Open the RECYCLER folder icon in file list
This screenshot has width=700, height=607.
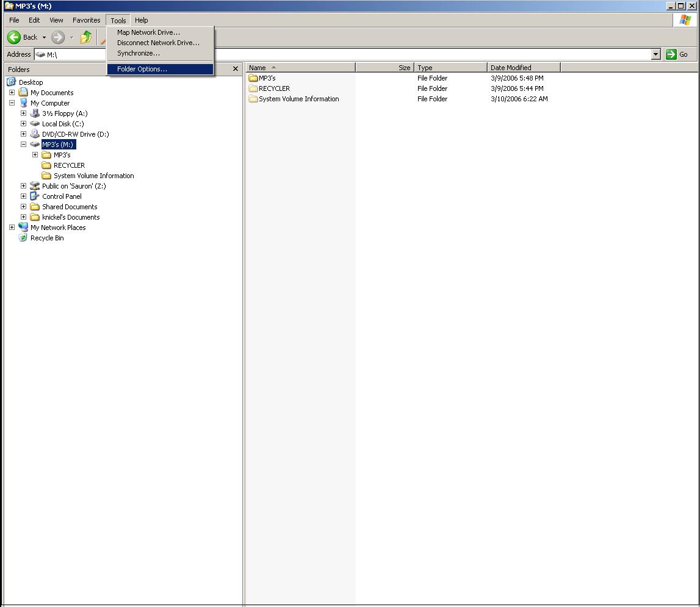253,88
